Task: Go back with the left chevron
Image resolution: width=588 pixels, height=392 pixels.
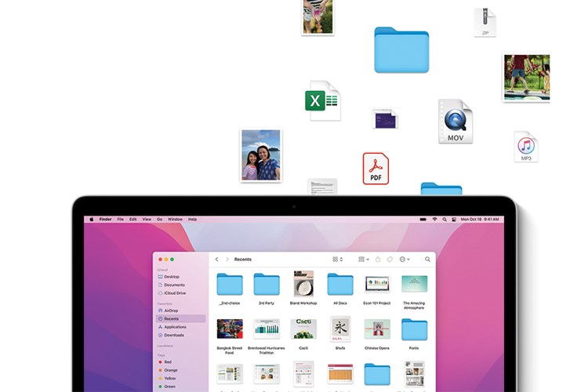Action: pyautogui.click(x=217, y=259)
